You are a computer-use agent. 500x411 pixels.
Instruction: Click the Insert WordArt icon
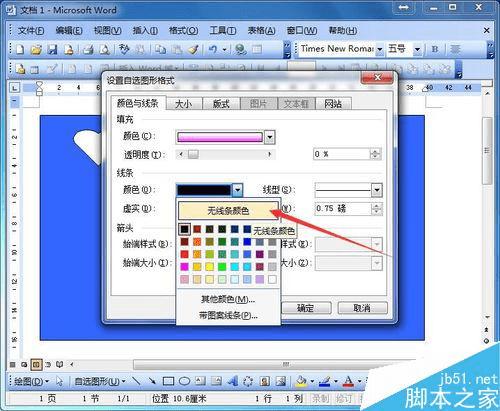click(232, 381)
